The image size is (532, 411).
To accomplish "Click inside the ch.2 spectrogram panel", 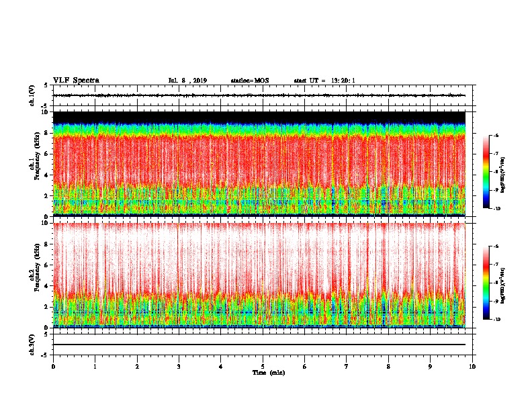I will [259, 275].
